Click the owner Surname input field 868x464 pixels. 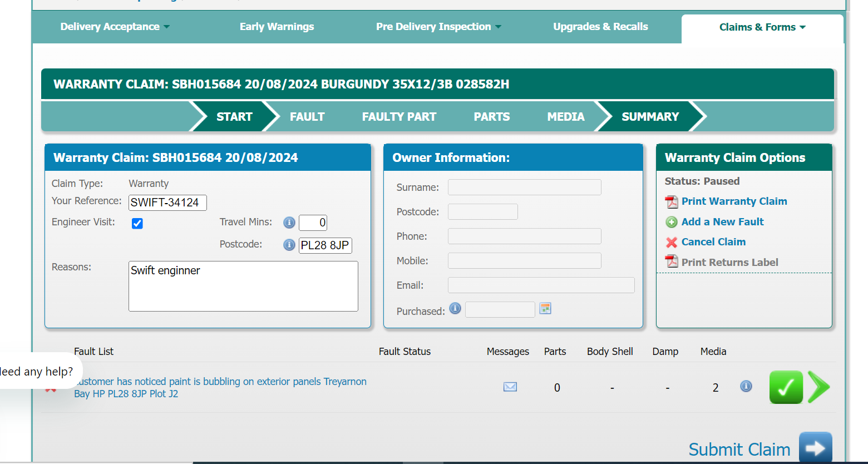pos(525,187)
